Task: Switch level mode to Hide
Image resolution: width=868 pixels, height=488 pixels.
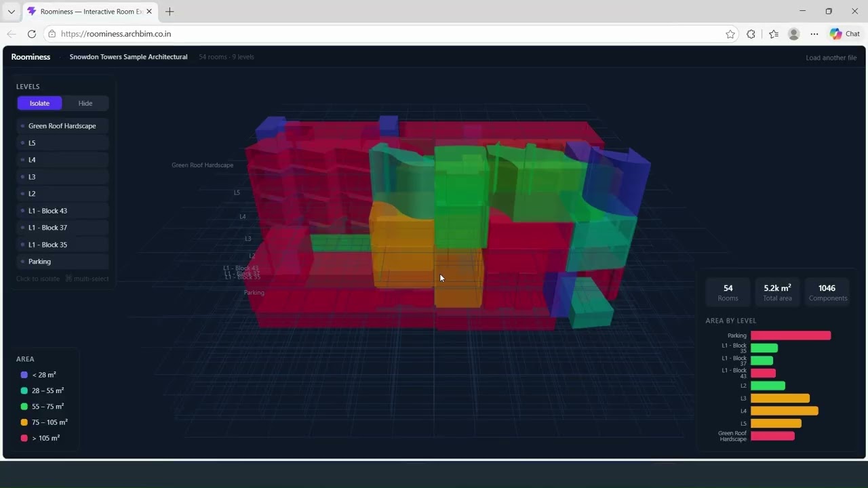Action: point(85,103)
